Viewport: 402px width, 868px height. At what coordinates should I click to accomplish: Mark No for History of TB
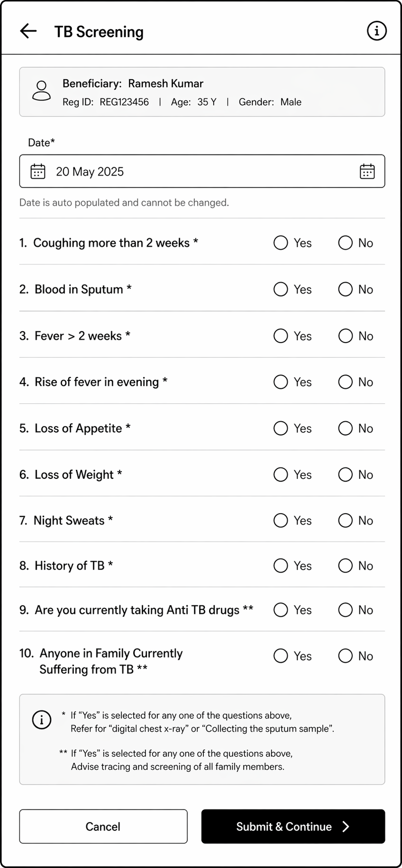tap(345, 565)
